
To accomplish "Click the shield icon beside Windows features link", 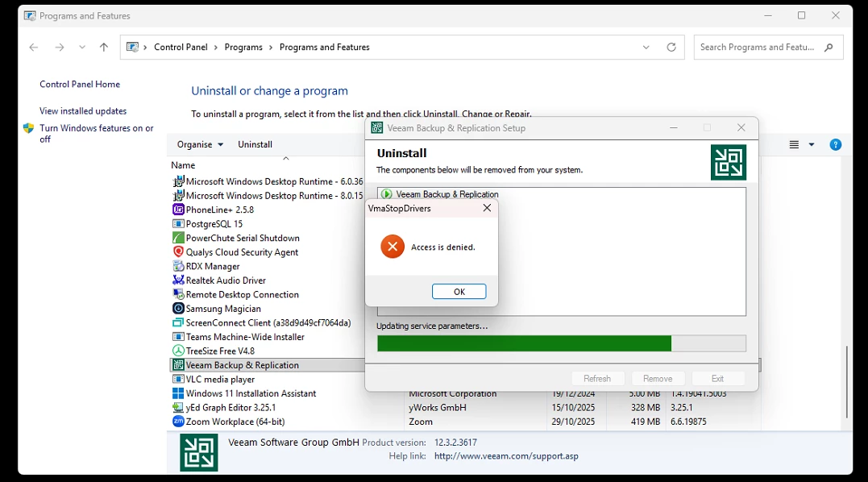I will click(x=29, y=128).
